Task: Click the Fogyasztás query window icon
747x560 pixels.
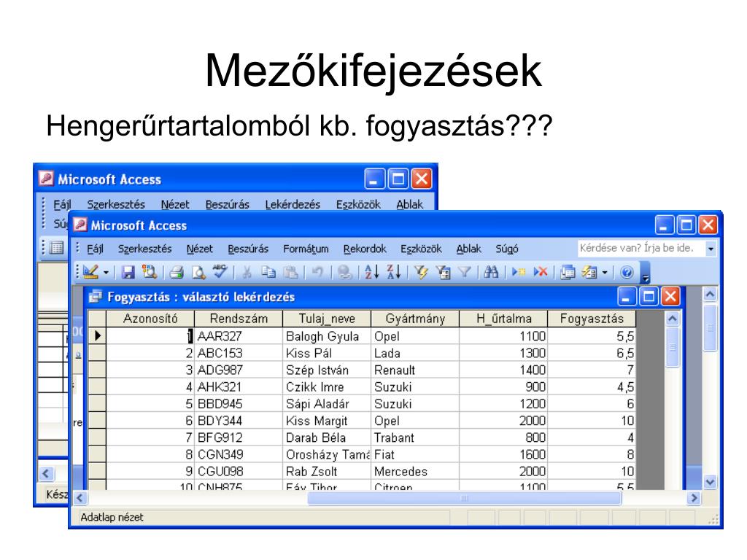Action: coord(96,297)
